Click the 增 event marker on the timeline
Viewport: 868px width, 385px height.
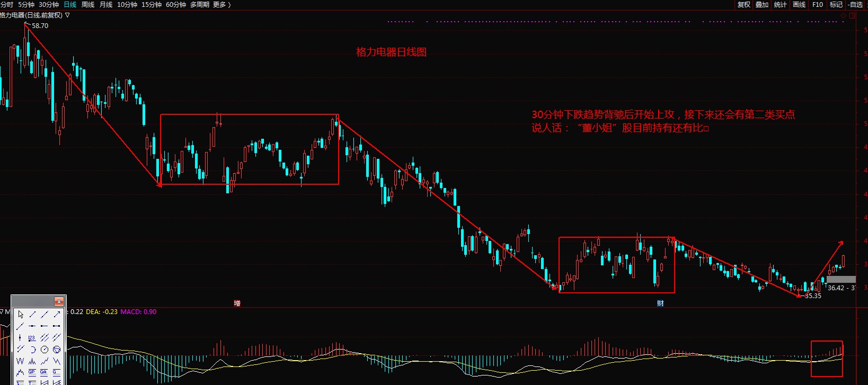coord(237,303)
